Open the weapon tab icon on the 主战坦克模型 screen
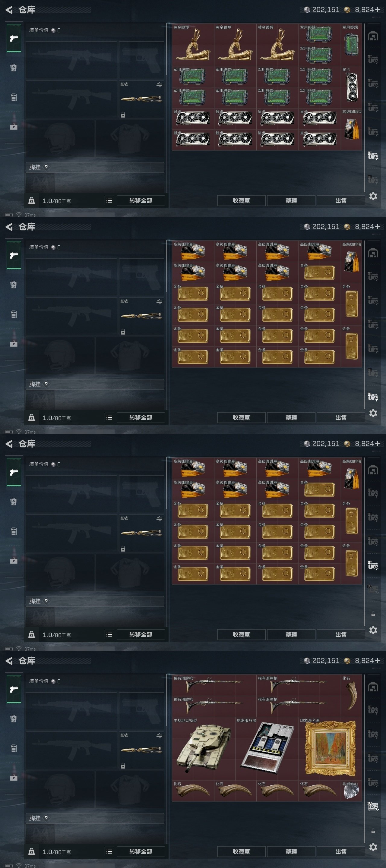This screenshot has height=868, width=386. (14, 689)
